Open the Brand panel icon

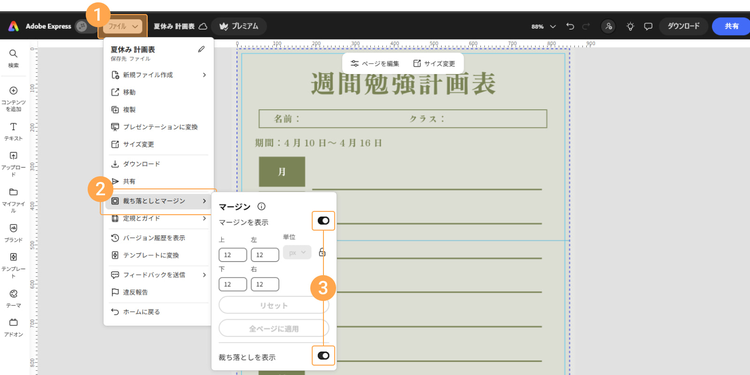click(13, 228)
